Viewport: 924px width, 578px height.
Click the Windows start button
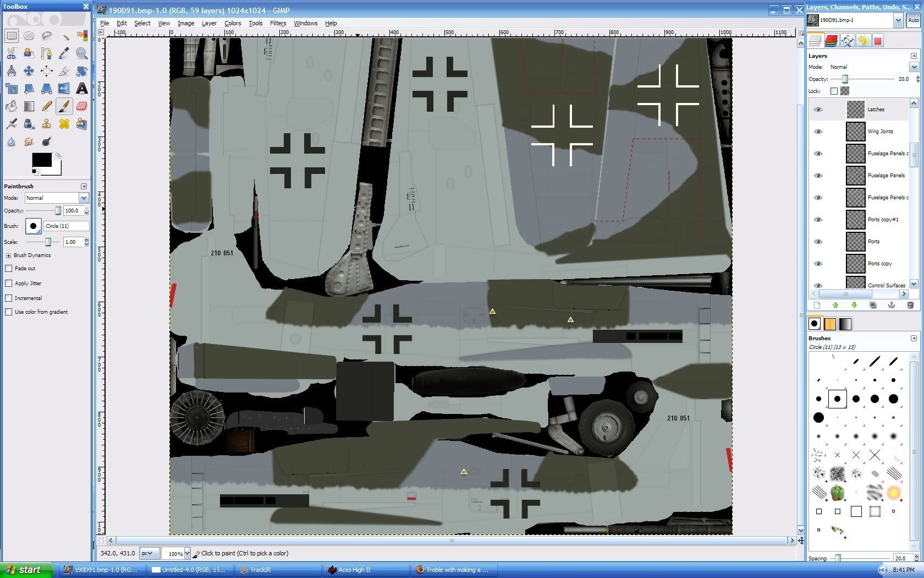click(27, 570)
